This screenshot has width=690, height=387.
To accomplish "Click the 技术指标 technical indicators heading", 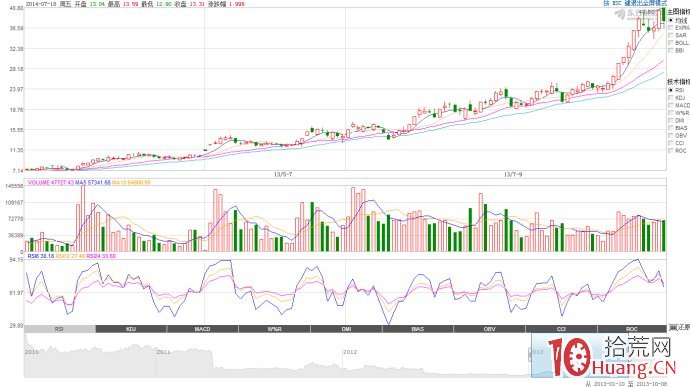I will pyautogui.click(x=679, y=82).
